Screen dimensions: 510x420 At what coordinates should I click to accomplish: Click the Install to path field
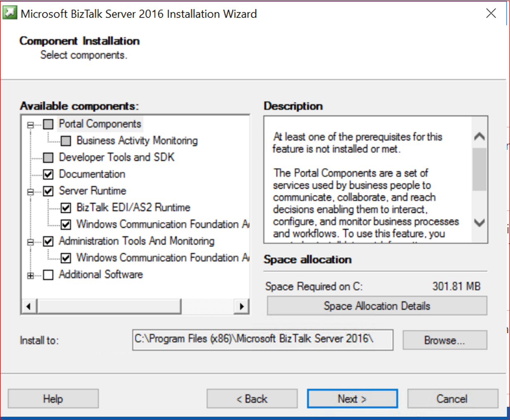[262, 339]
